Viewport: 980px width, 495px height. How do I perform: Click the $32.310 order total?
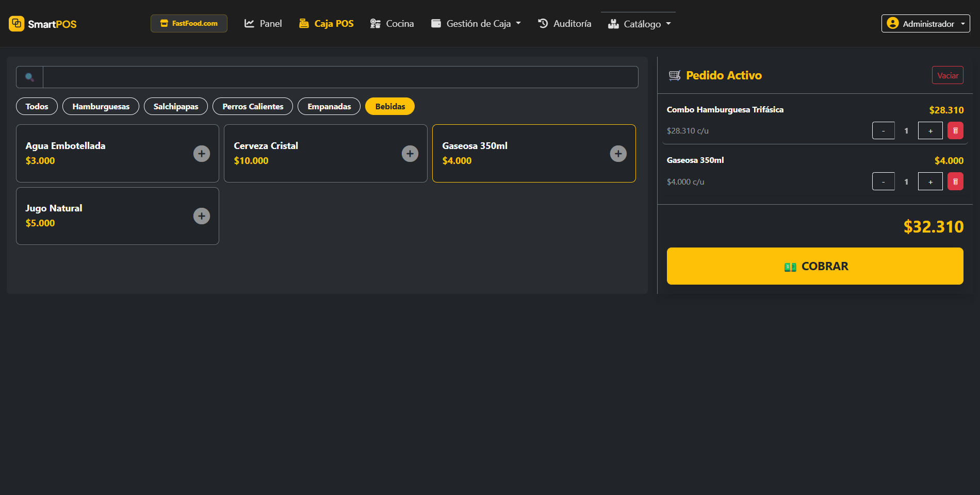click(934, 227)
